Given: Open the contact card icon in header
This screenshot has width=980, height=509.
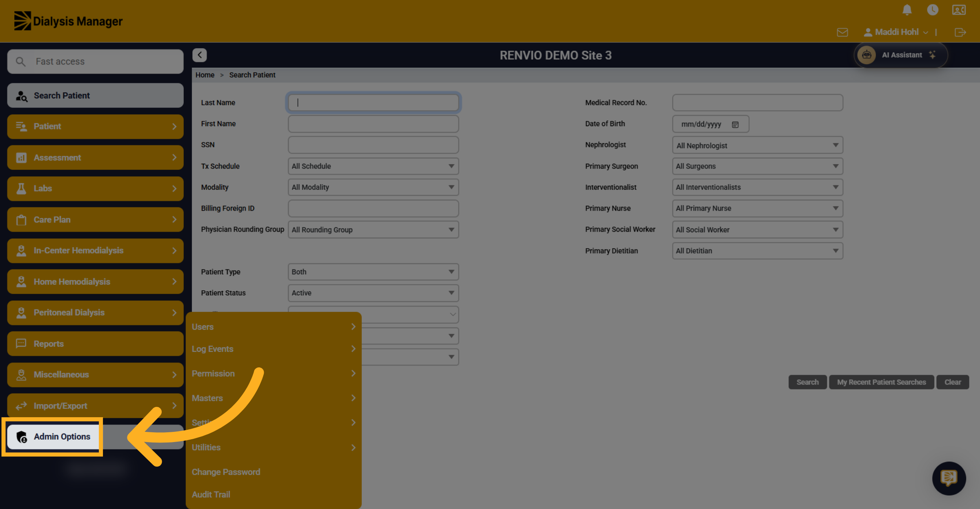Looking at the screenshot, I should (959, 10).
